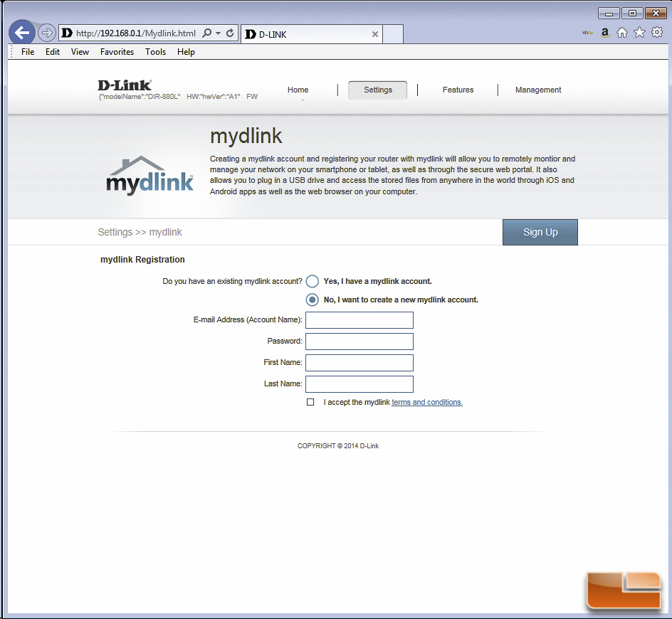
Task: Open the Tools menu
Action: click(155, 52)
